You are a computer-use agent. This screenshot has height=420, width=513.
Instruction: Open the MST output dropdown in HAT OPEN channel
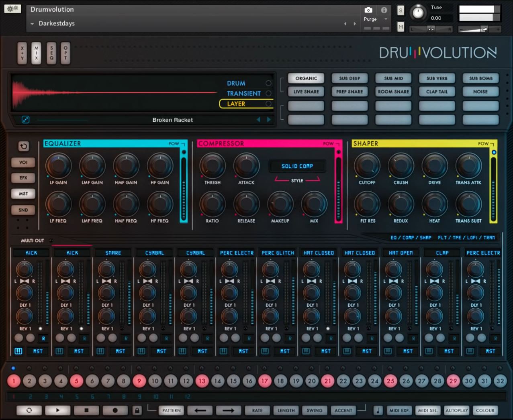[x=408, y=351]
